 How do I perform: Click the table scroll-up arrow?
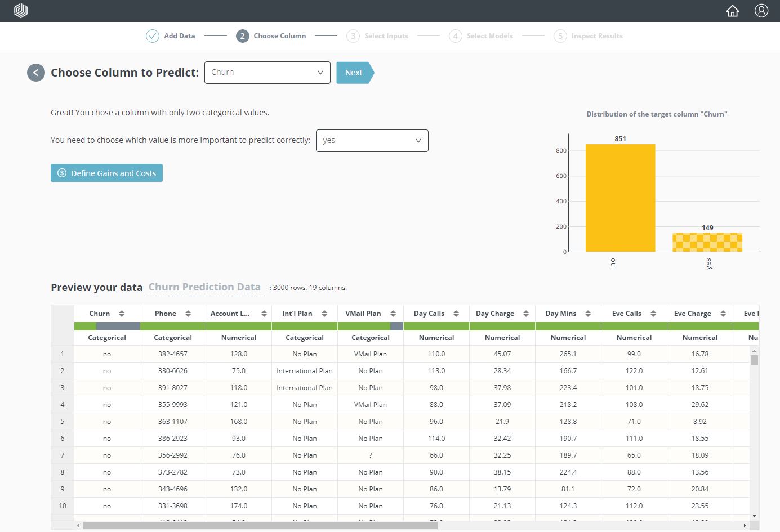(754, 350)
